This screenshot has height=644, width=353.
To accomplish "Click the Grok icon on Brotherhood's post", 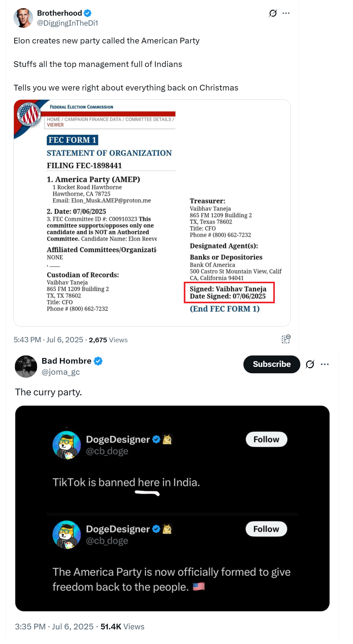I will [x=273, y=13].
